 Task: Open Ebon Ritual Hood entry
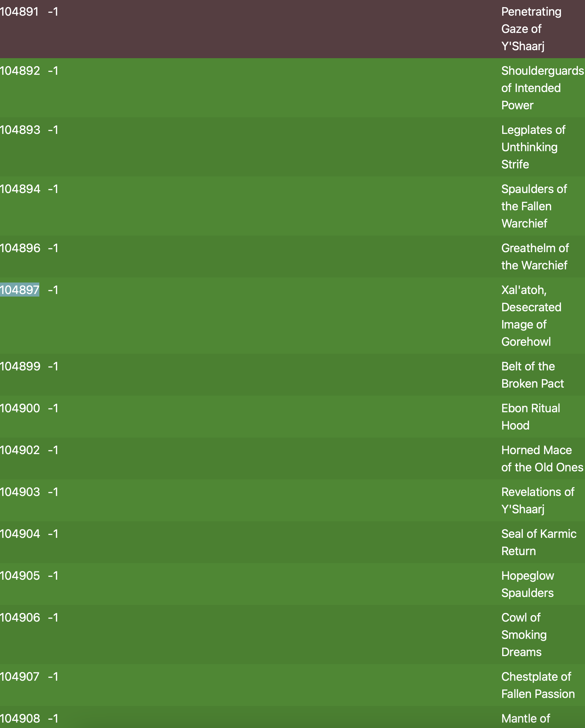pos(531,417)
